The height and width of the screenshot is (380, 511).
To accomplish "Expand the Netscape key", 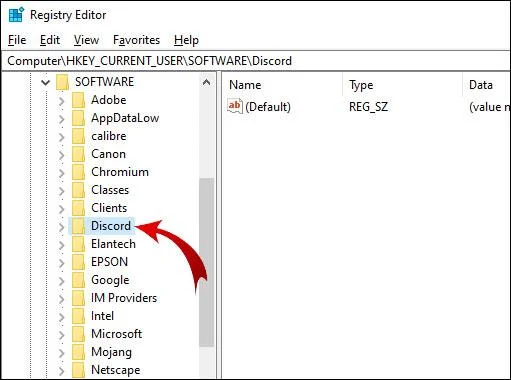I will pos(61,371).
